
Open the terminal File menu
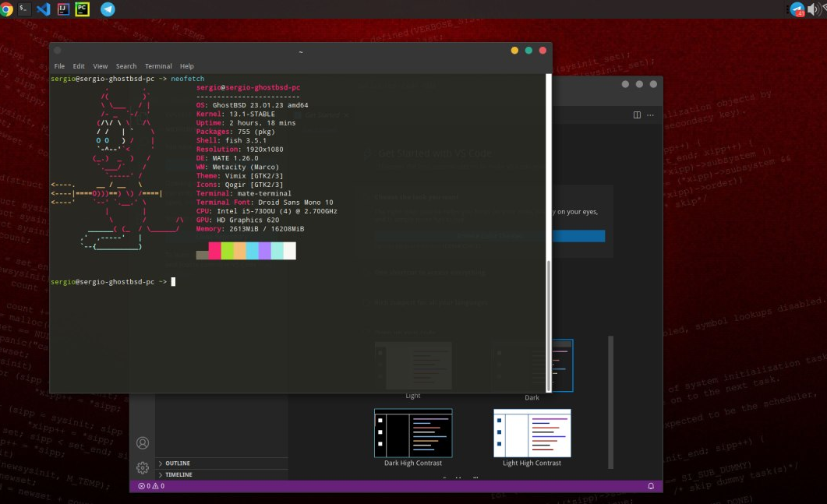(59, 66)
